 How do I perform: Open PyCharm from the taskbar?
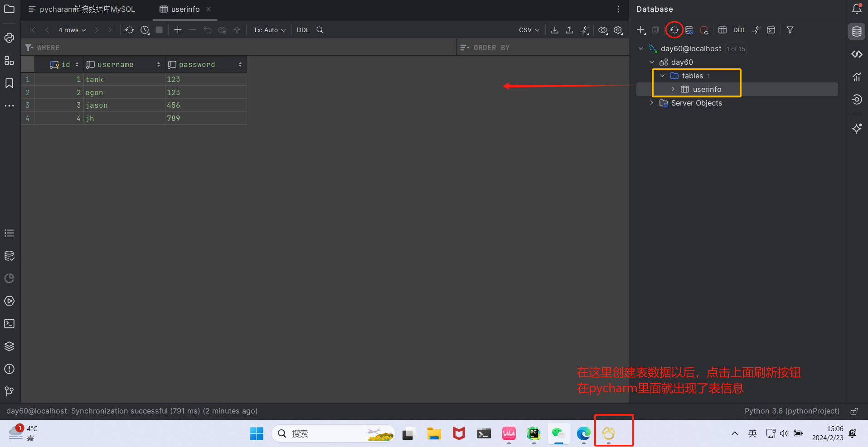[x=533, y=433]
